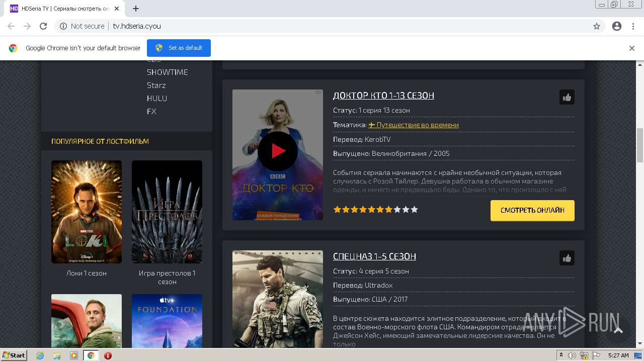Screen dimensions: 644x362
Task: Click the browser forward arrow
Action: point(27,26)
